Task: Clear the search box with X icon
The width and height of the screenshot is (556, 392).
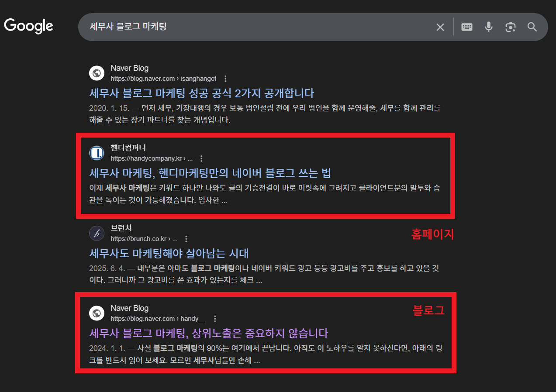Action: point(440,27)
